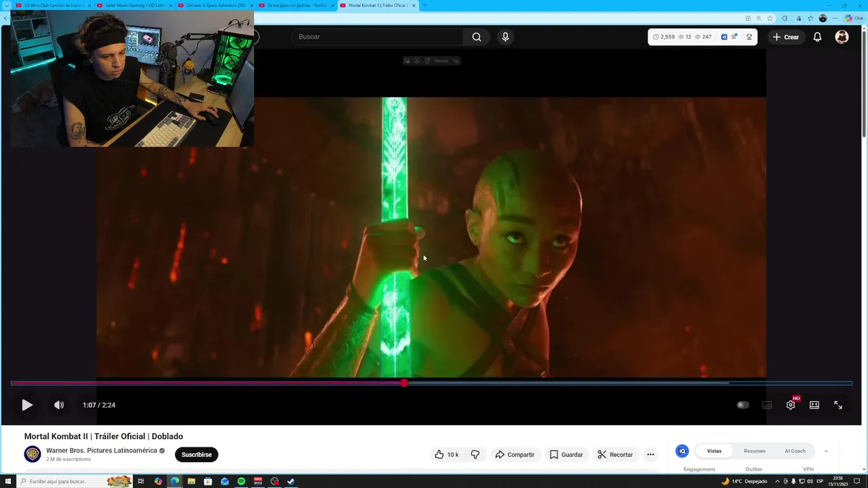Open the weather widget 14°C Despejado
The image size is (868, 488).
744,481
